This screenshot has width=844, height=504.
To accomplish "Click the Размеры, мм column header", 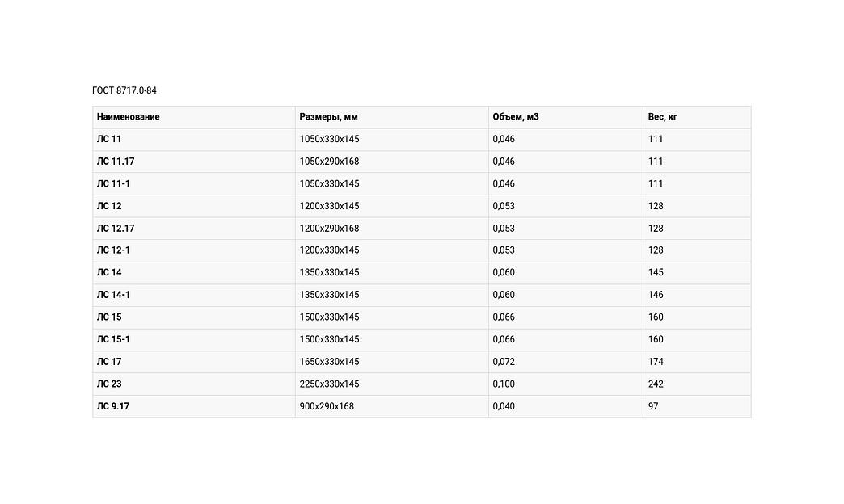I will 328,117.
